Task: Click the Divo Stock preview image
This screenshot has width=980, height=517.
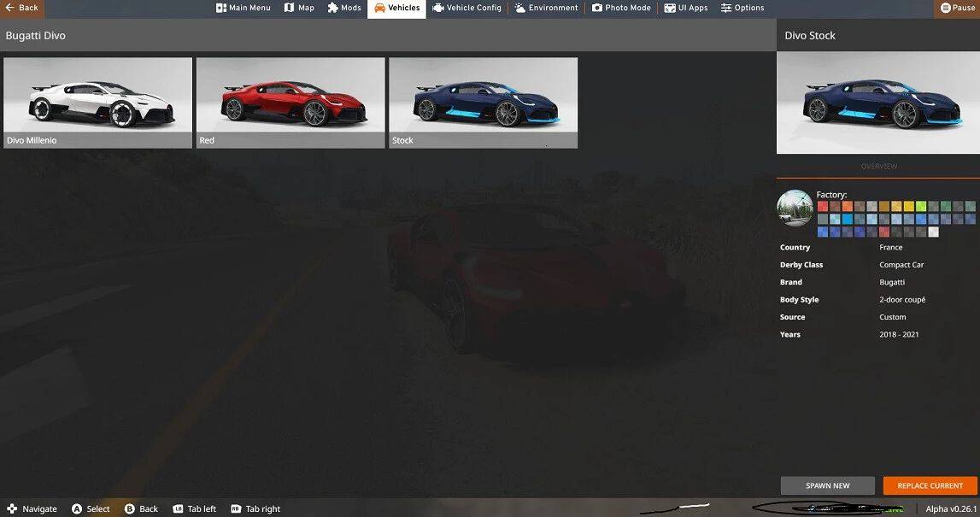Action: pyautogui.click(x=877, y=103)
